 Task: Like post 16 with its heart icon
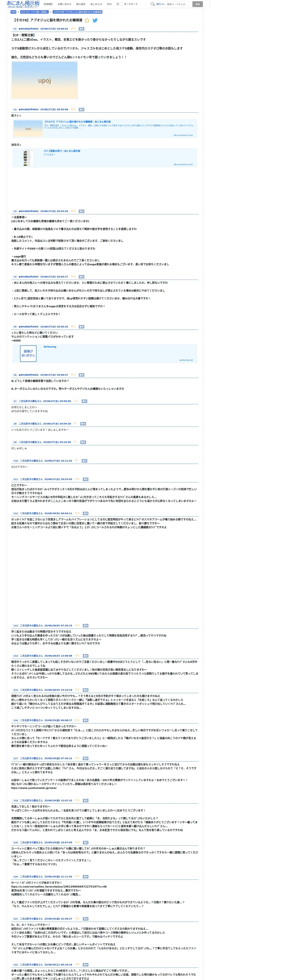coord(76,720)
